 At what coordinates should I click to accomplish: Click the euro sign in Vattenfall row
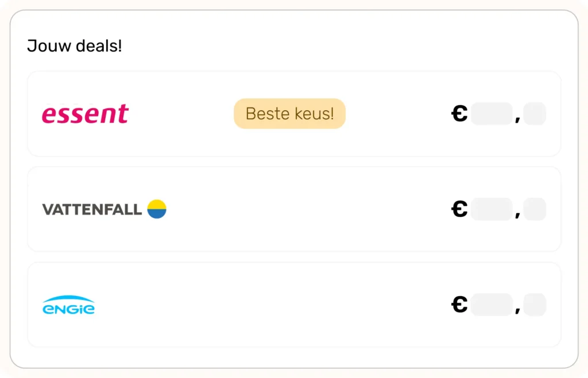pos(459,209)
